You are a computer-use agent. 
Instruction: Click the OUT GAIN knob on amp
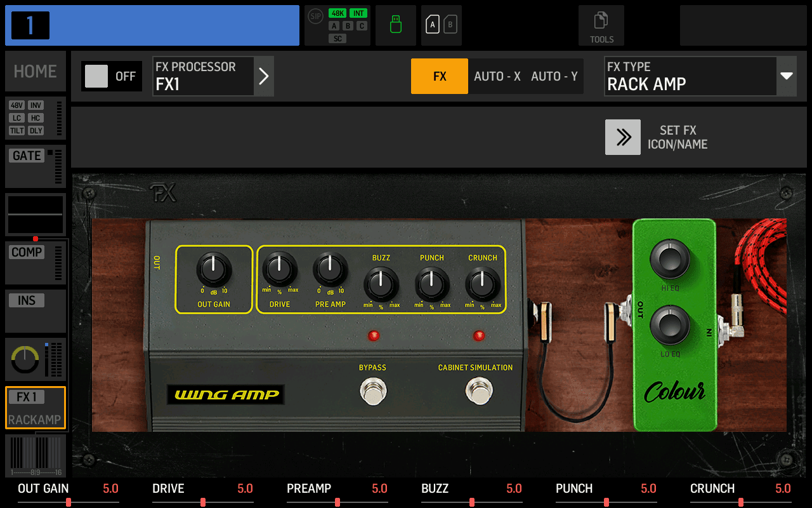point(214,270)
